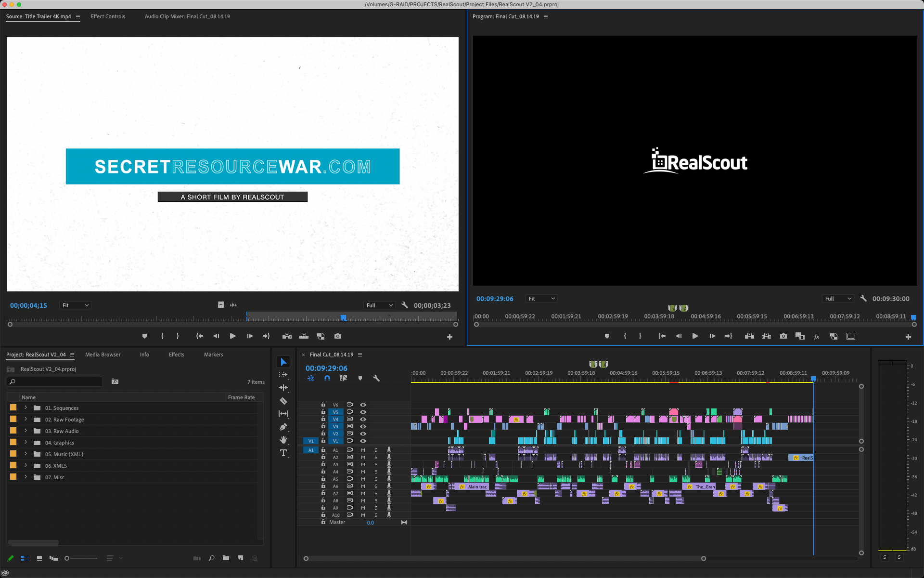Open Program monitor Fit zoom dropdown
Screen dimensions: 924x578
(x=541, y=299)
